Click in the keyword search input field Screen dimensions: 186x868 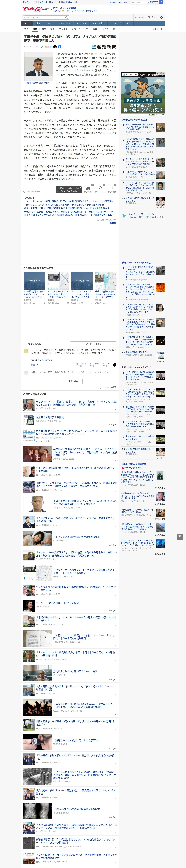tap(44, 18)
